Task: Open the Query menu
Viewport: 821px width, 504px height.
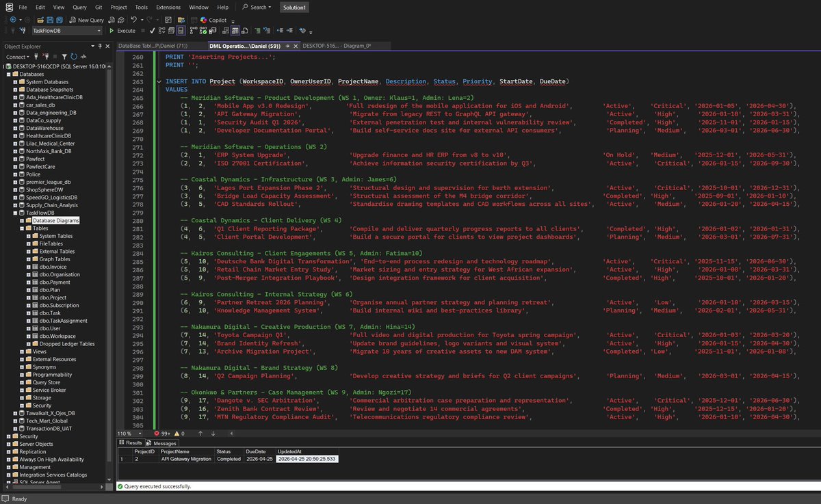Action: click(79, 7)
